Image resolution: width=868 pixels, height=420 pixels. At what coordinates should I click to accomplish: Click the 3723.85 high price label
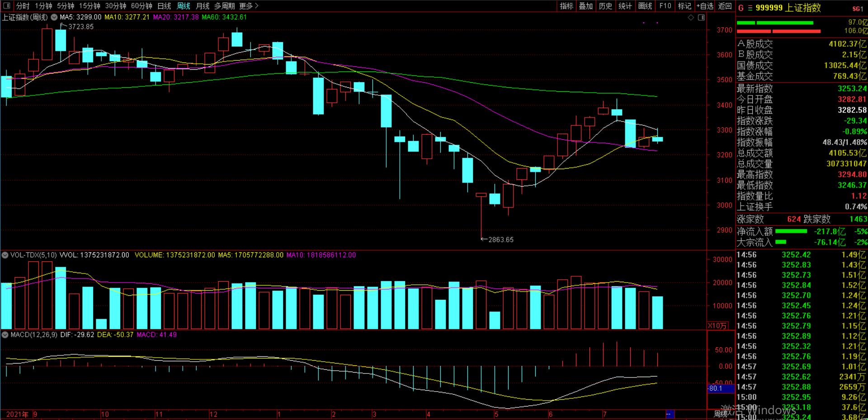pyautogui.click(x=81, y=27)
